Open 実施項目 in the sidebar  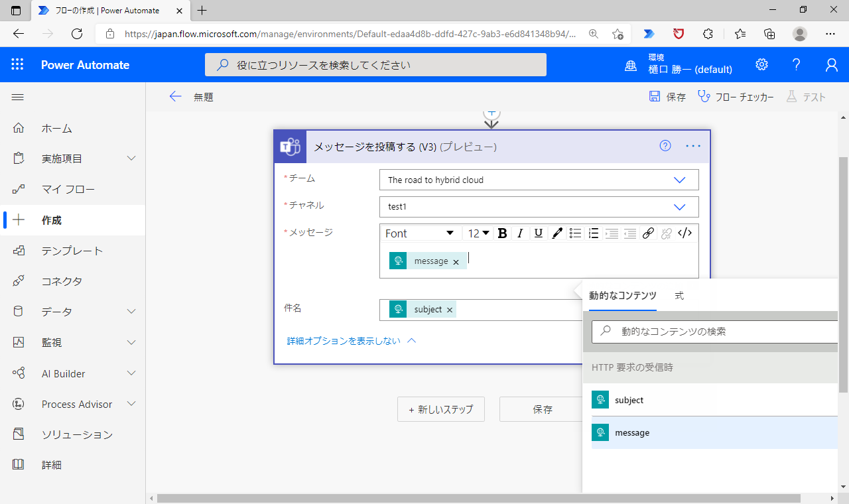pos(62,158)
